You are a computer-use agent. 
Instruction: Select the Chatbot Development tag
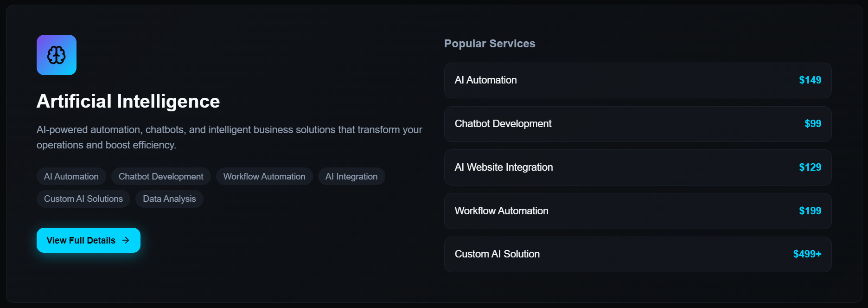161,176
